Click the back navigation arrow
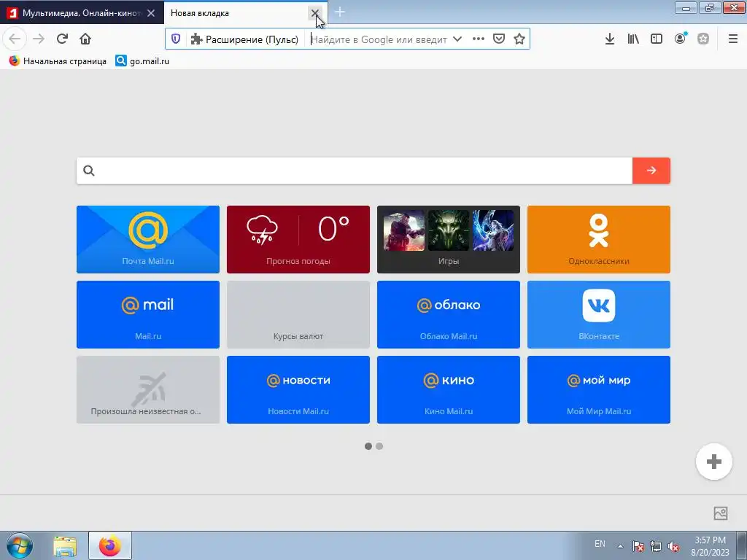747x560 pixels. (15, 39)
